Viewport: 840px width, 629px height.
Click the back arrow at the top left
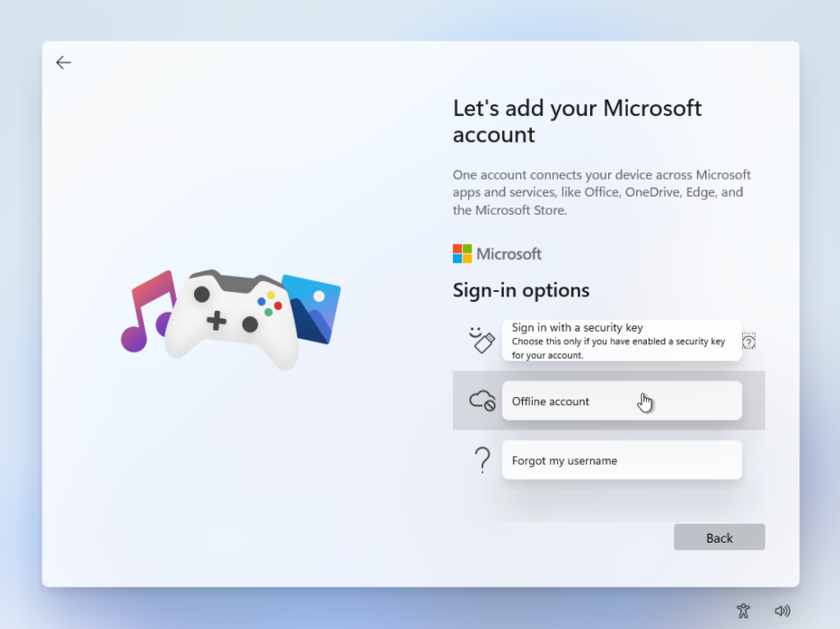point(63,62)
